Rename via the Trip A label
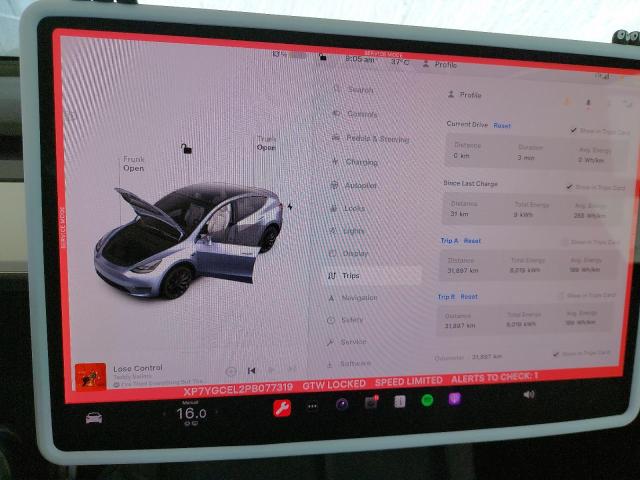 [449, 241]
